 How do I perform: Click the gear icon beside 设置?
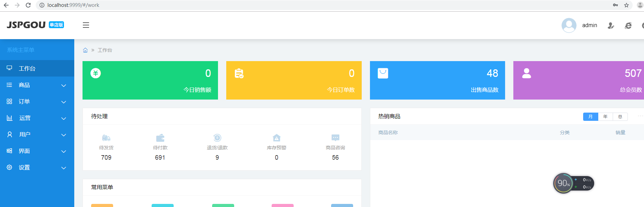point(9,167)
